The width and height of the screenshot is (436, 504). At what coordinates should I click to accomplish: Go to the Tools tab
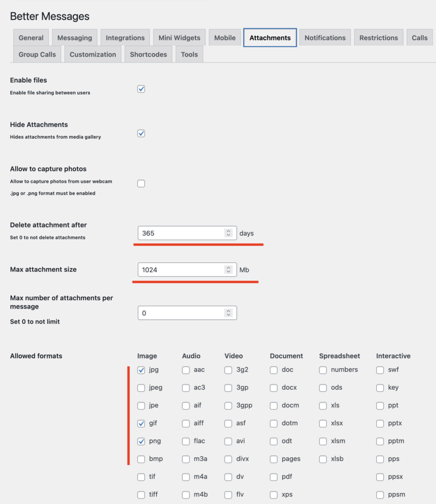[x=189, y=55]
